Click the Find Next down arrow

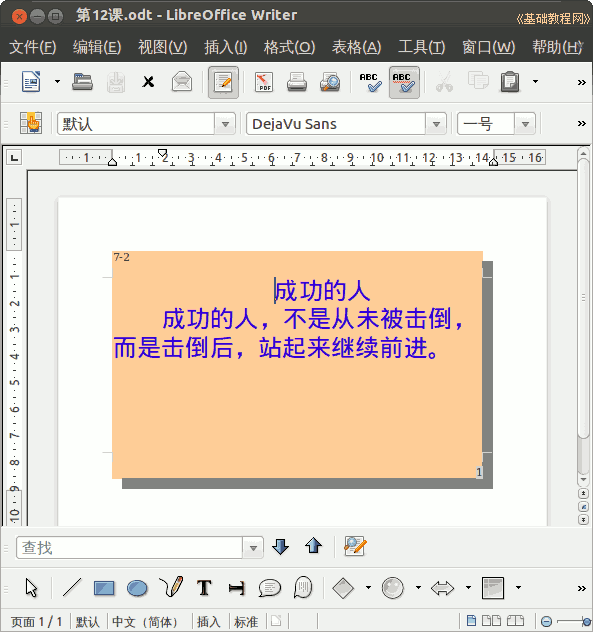pos(280,547)
